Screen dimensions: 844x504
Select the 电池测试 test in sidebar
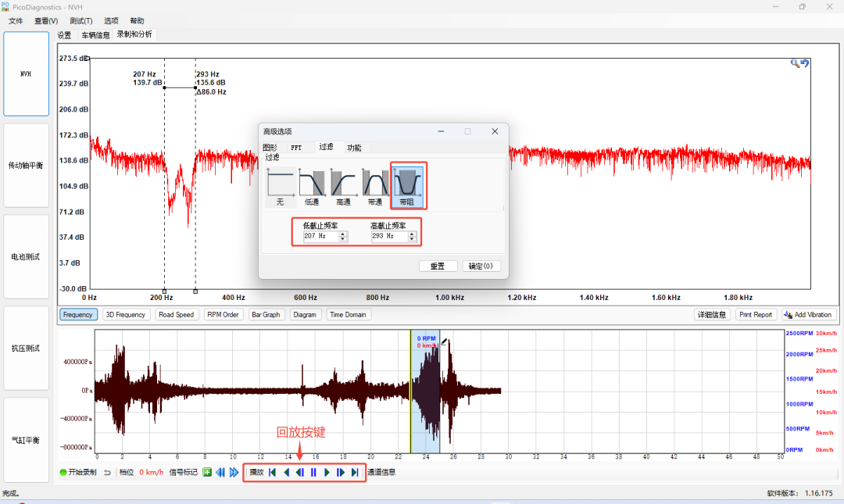(26, 257)
